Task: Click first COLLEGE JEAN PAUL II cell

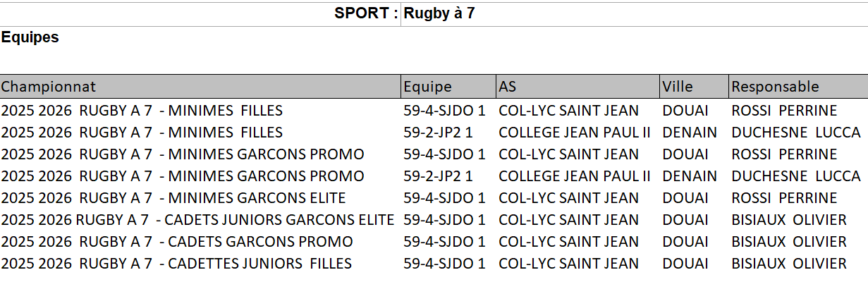Action: point(574,133)
